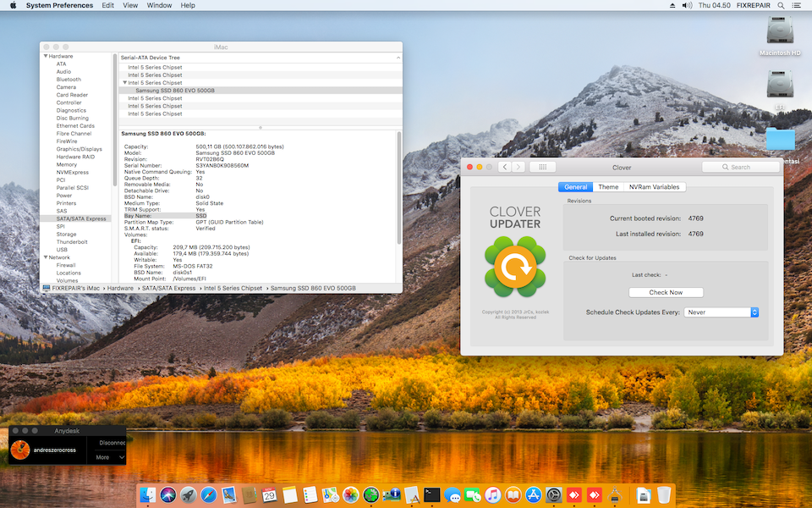Image resolution: width=812 pixels, height=508 pixels.
Task: Open the View menu
Action: coord(130,5)
